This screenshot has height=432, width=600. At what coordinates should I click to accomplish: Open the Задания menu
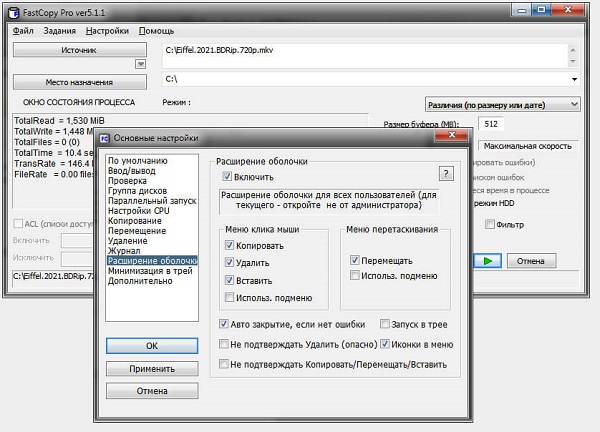point(59,31)
